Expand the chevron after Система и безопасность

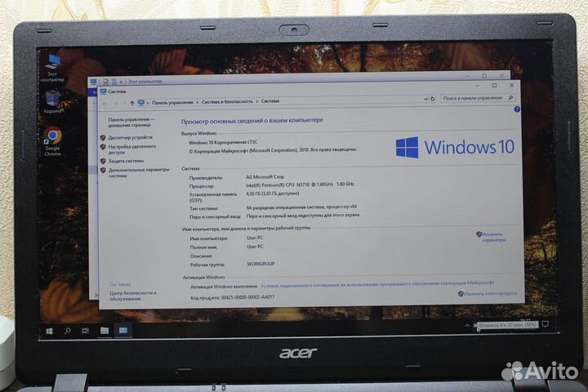[x=257, y=101]
